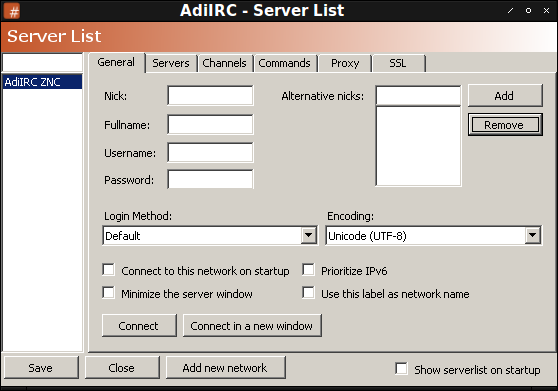
Task: Toggle Show serverlist on startup checkbox
Action: [x=401, y=369]
